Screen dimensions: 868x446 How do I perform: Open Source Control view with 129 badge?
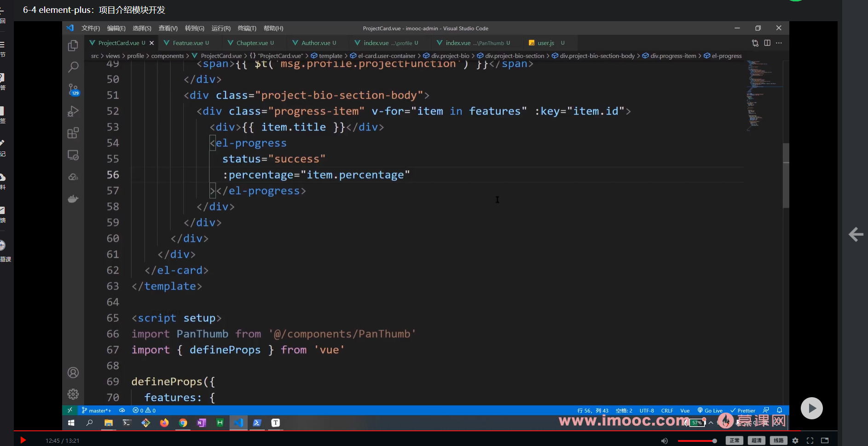[x=73, y=89]
